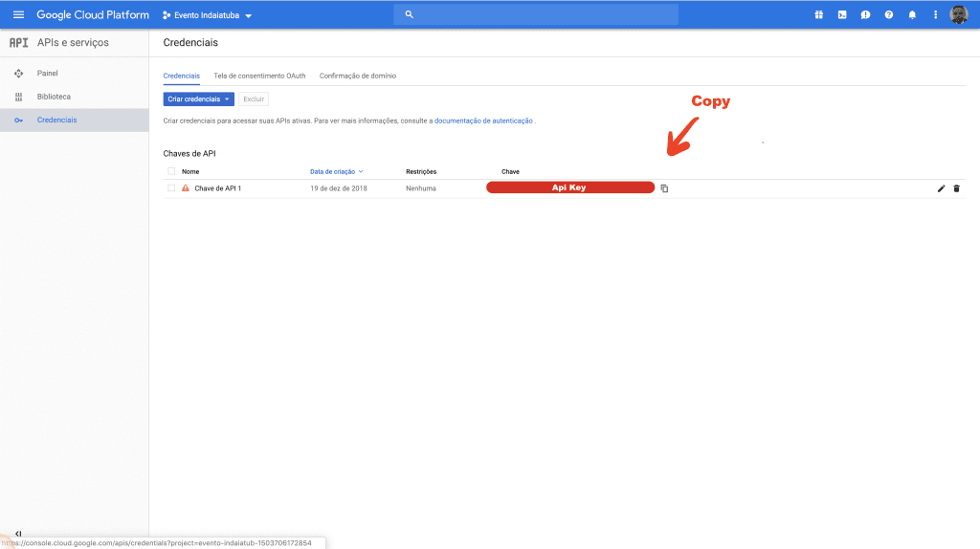This screenshot has width=980, height=549.
Task: Open the notifications bell
Action: pos(912,15)
